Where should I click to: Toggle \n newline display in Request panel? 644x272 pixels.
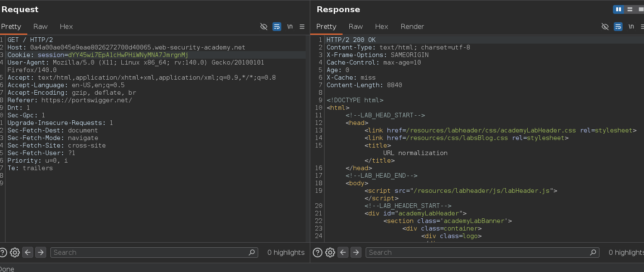pos(290,26)
